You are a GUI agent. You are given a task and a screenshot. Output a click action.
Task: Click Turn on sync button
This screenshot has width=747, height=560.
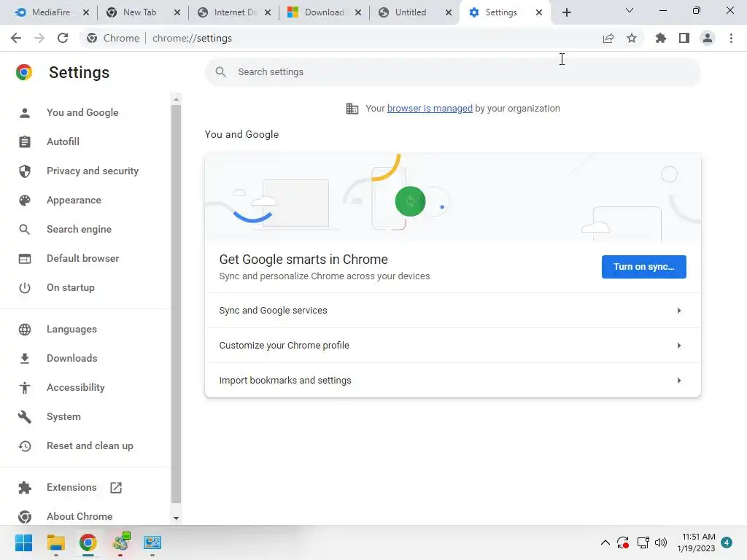pos(643,267)
